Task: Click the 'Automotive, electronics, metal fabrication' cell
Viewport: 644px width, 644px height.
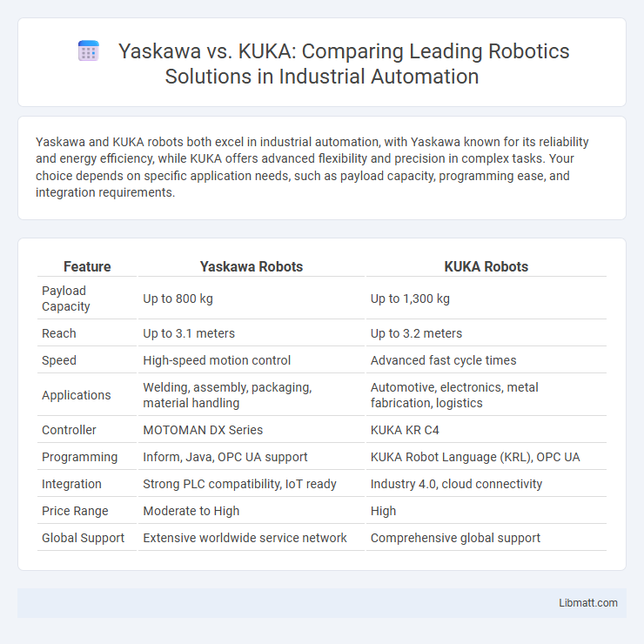Action: click(486, 395)
